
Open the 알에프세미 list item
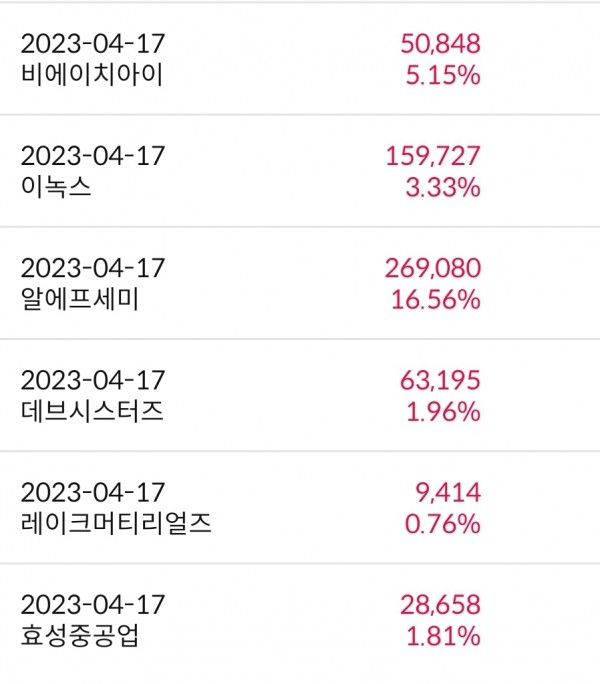coord(79,298)
